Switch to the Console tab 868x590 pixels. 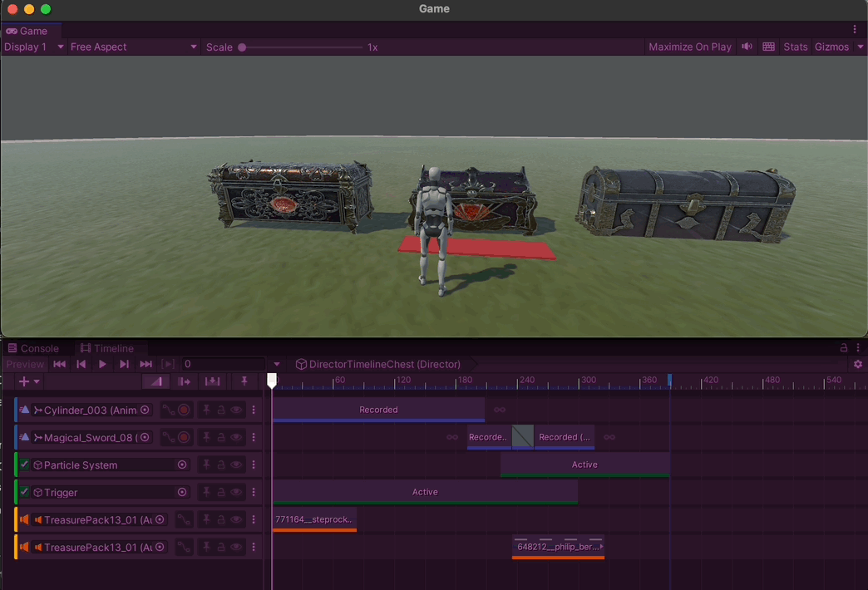tap(33, 348)
